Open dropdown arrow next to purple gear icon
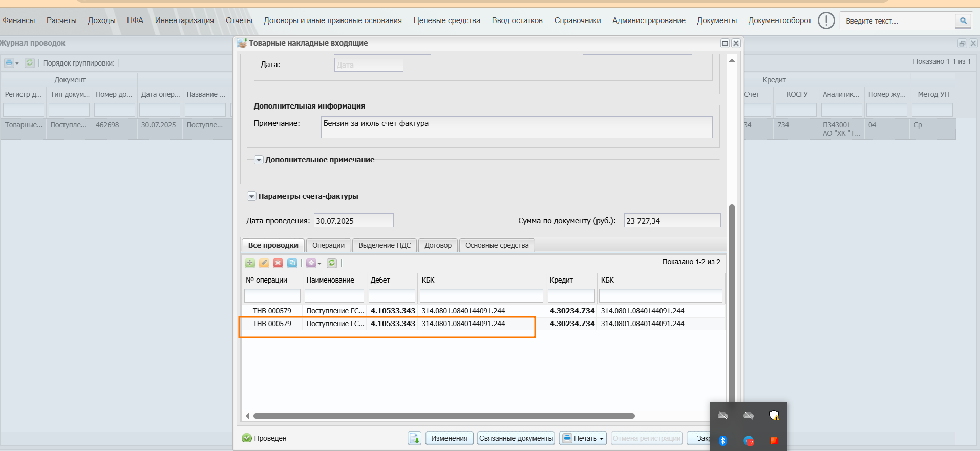The image size is (980, 451). click(319, 263)
